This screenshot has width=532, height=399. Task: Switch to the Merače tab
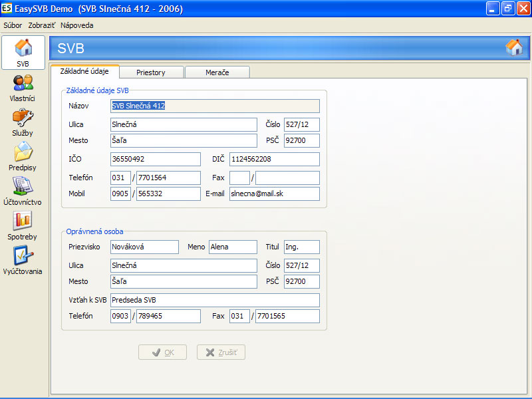217,72
